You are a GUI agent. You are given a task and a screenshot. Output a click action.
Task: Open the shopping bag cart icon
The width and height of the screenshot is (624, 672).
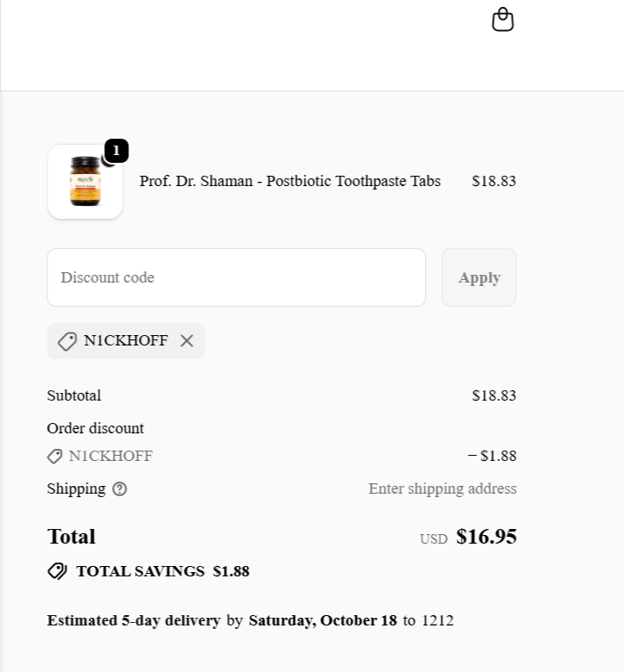[502, 20]
